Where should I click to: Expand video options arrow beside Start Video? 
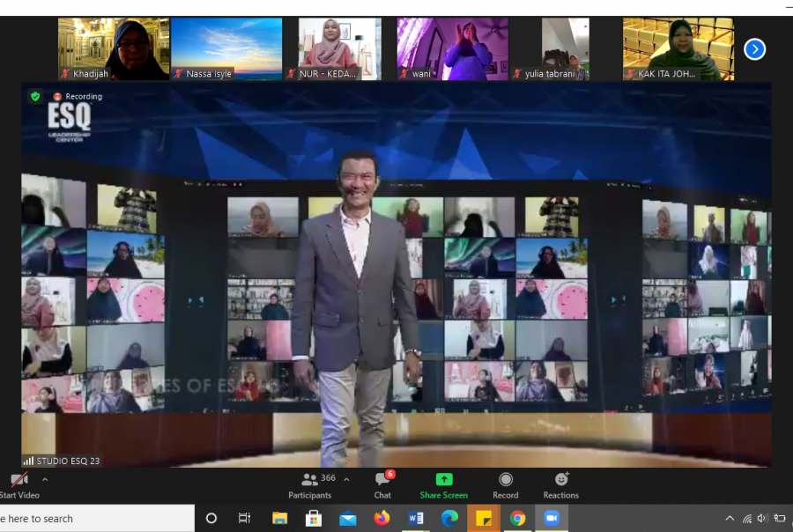(45, 480)
